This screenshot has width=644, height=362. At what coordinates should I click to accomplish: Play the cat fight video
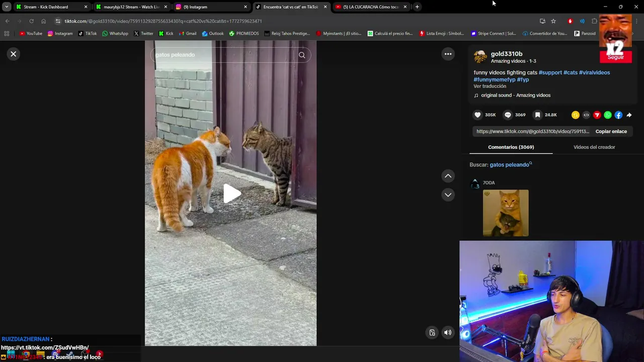point(231,194)
